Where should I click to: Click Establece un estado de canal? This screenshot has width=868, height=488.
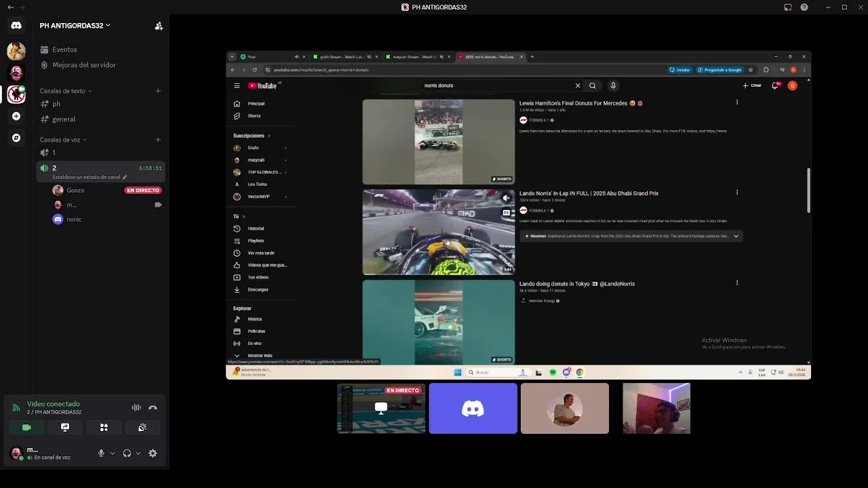tap(90, 177)
